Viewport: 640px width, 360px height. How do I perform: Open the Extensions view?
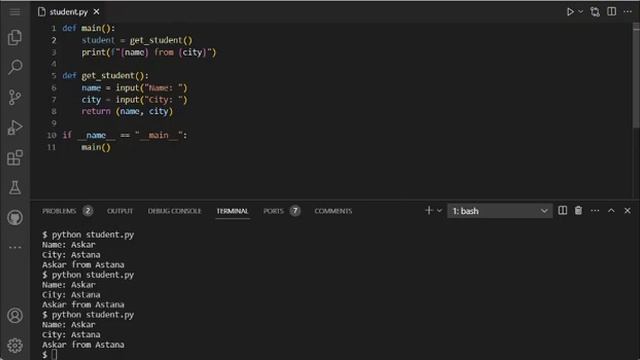point(15,158)
